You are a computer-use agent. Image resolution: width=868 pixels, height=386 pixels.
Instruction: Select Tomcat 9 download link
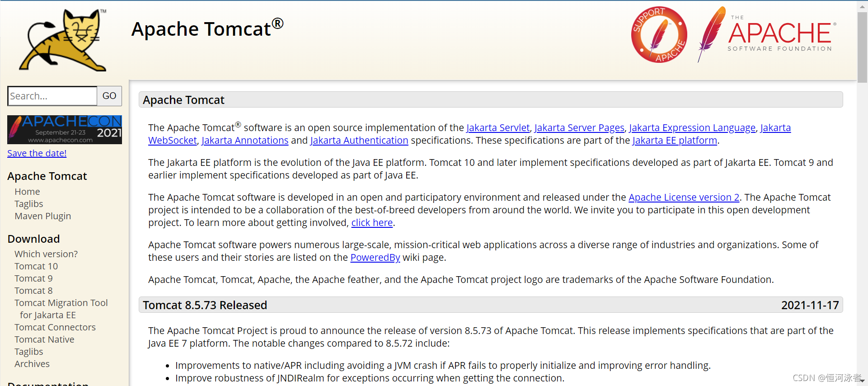33,278
